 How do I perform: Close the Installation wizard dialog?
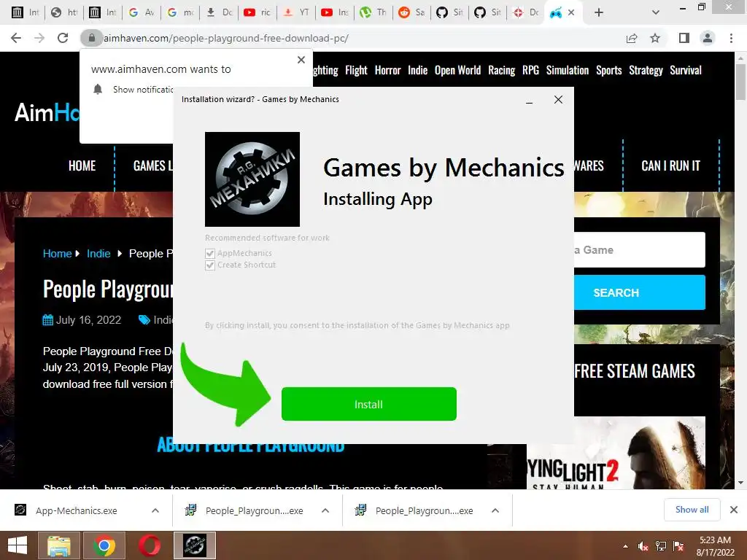point(558,99)
